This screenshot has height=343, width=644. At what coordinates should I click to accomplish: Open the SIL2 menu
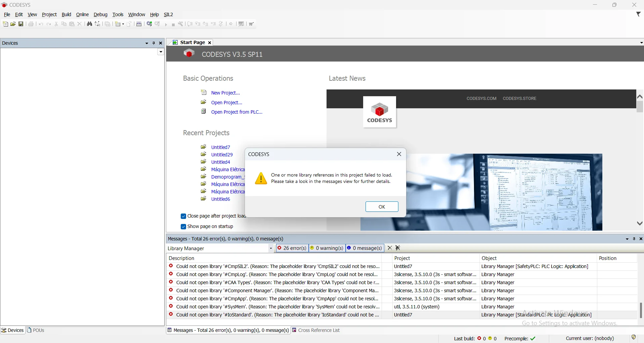point(168,14)
